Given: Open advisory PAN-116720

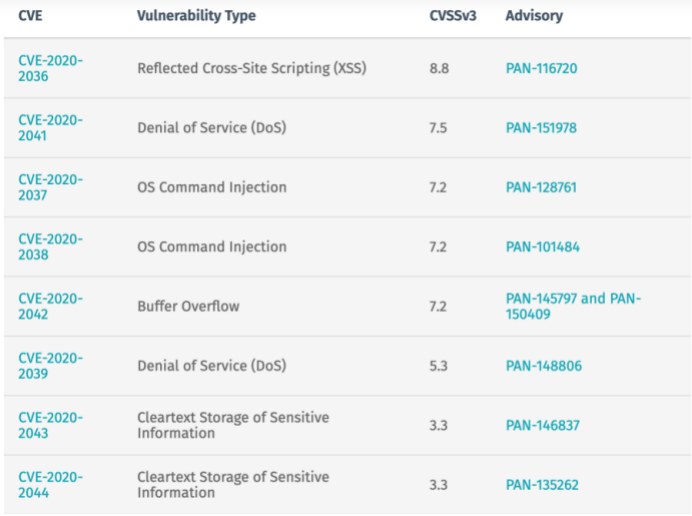Looking at the screenshot, I should tap(541, 69).
